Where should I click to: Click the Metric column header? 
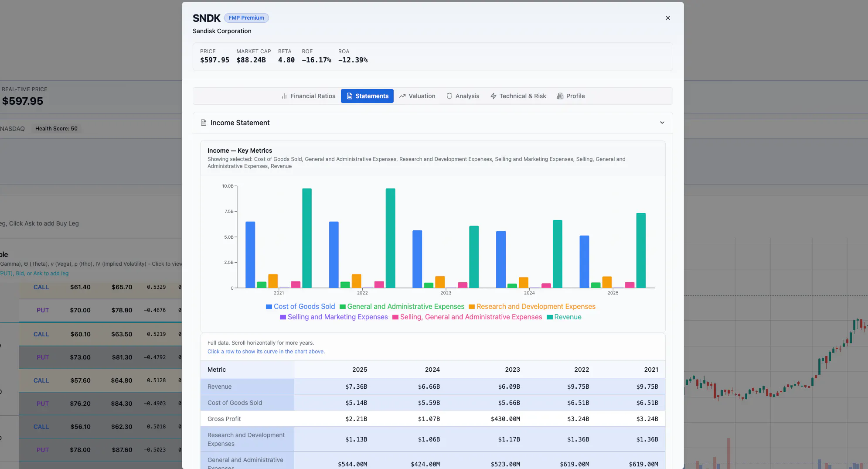(217, 370)
